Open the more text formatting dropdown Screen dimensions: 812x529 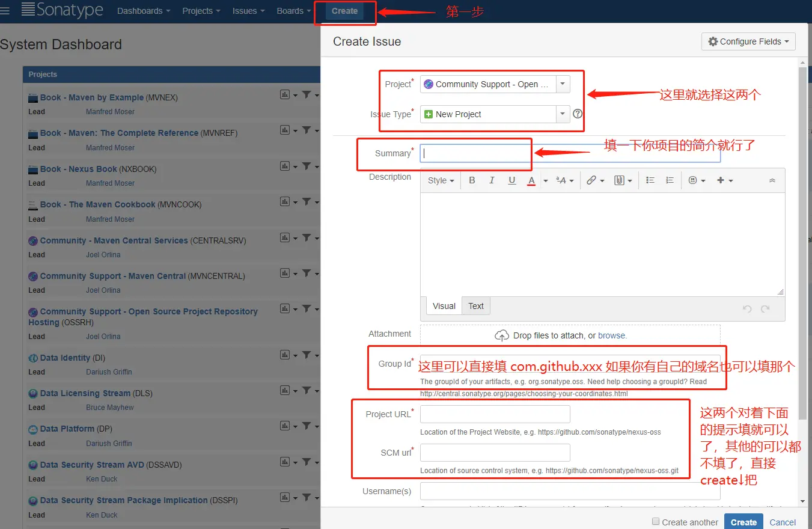(564, 180)
